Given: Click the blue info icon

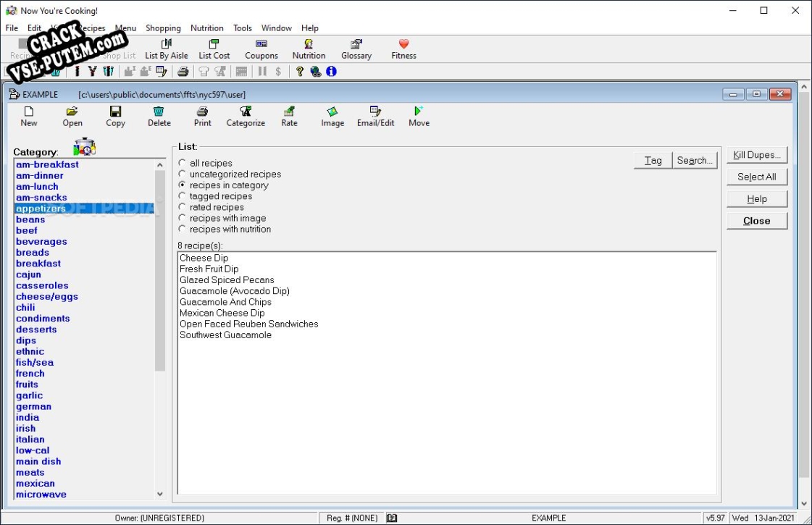Looking at the screenshot, I should coord(332,72).
